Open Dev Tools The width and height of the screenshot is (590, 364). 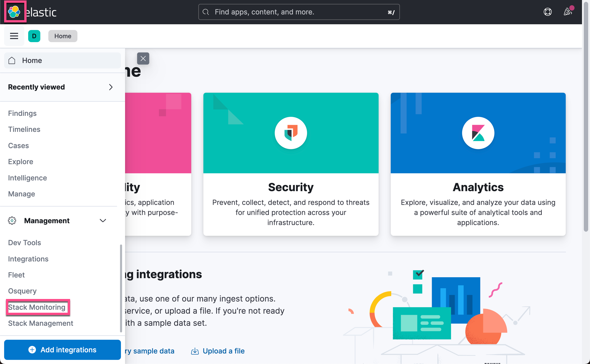24,242
